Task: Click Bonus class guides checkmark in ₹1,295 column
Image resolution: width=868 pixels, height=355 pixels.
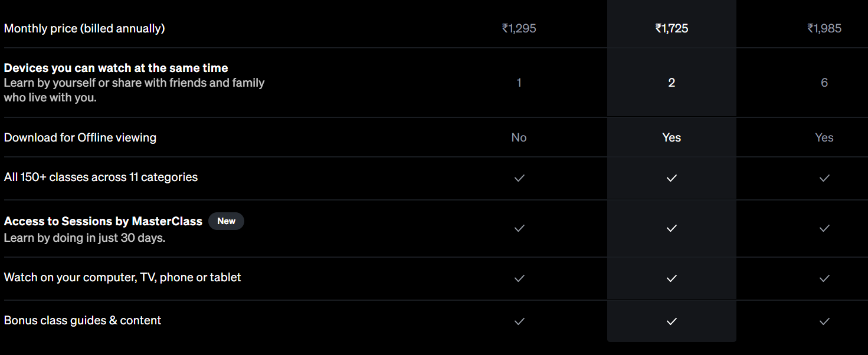Action: pyautogui.click(x=519, y=321)
